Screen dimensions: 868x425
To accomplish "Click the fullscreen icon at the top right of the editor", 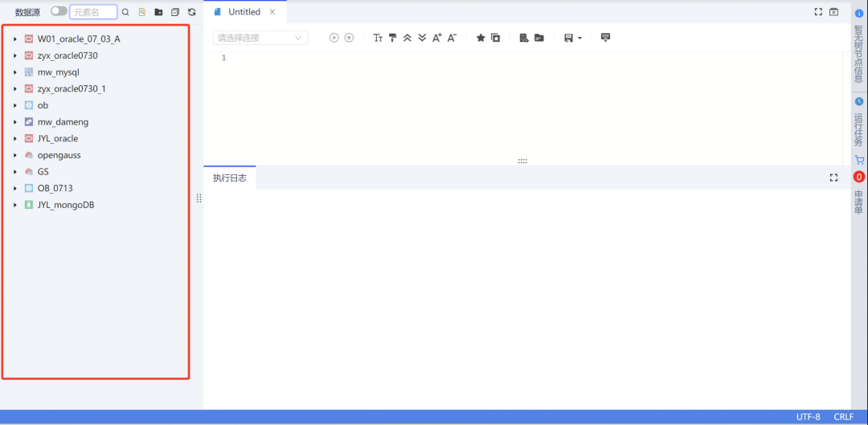I will 818,11.
